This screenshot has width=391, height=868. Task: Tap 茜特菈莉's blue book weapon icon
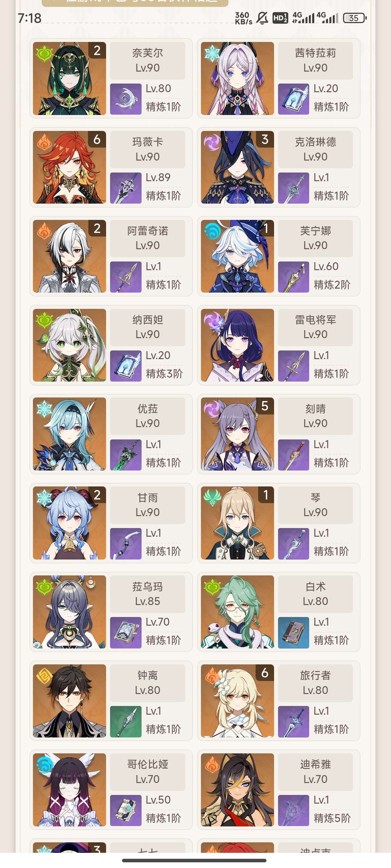point(294,99)
